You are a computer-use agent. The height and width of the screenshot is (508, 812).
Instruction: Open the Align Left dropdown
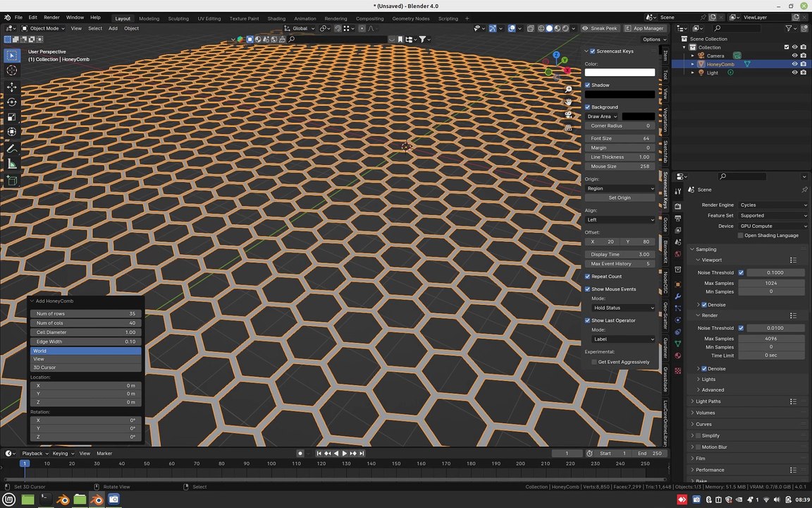tap(620, 220)
